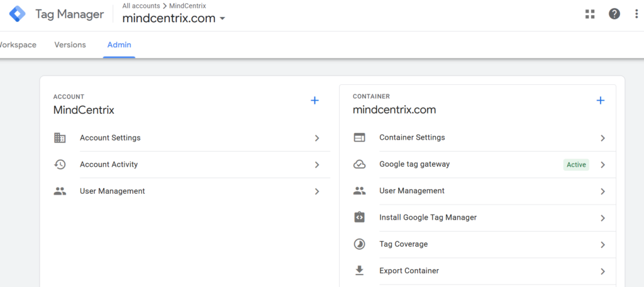Open the Google apps grid icon

(590, 14)
